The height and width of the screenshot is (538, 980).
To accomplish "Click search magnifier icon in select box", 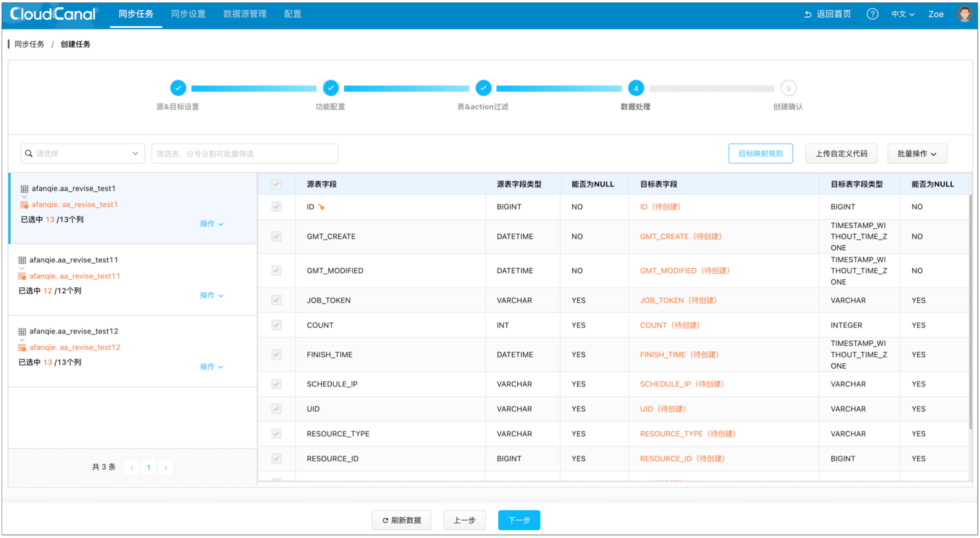I will point(29,153).
